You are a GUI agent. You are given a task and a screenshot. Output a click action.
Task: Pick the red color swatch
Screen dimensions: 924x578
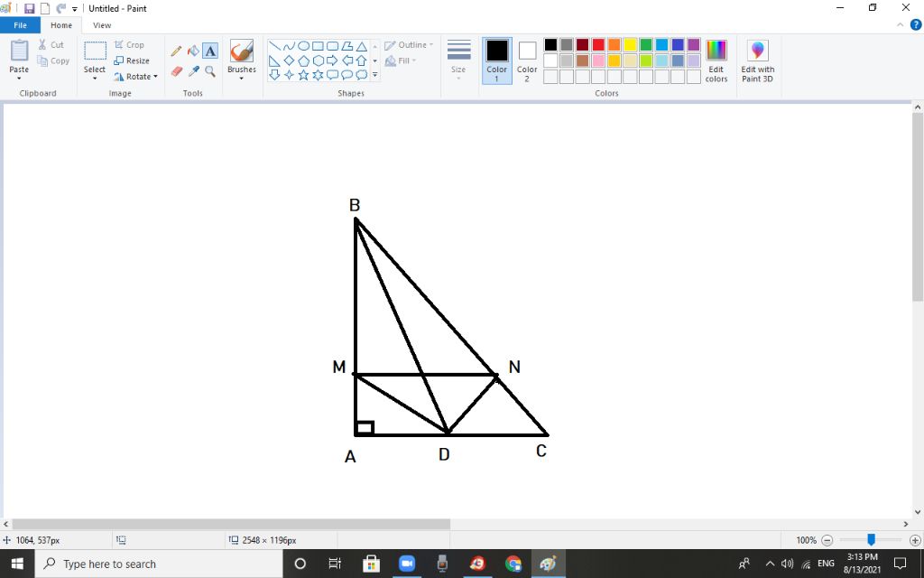(598, 45)
